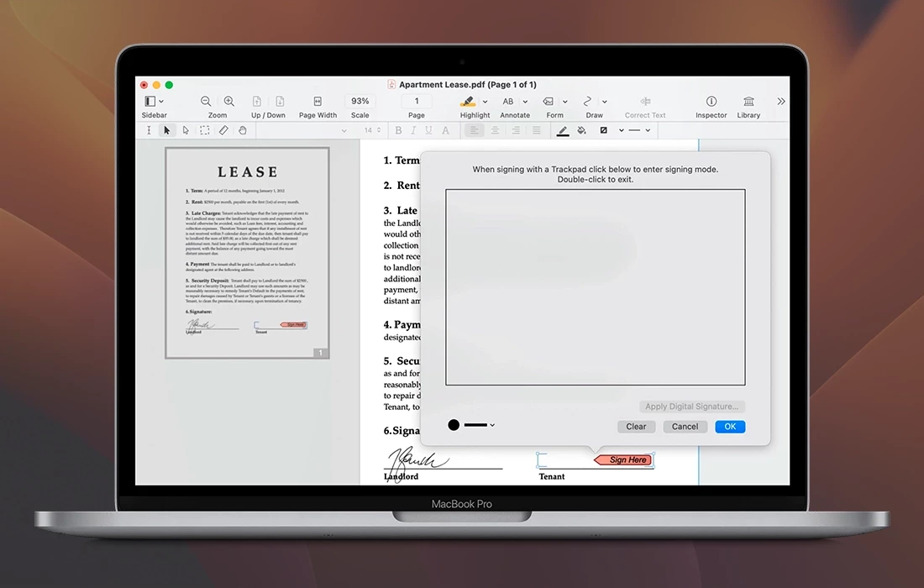Fit document to Page Width
This screenshot has width=924, height=588.
click(x=318, y=102)
